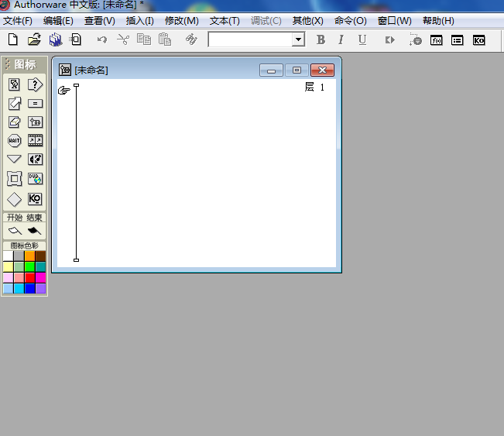Select the Knowledge Object KO palette icon

[35, 199]
